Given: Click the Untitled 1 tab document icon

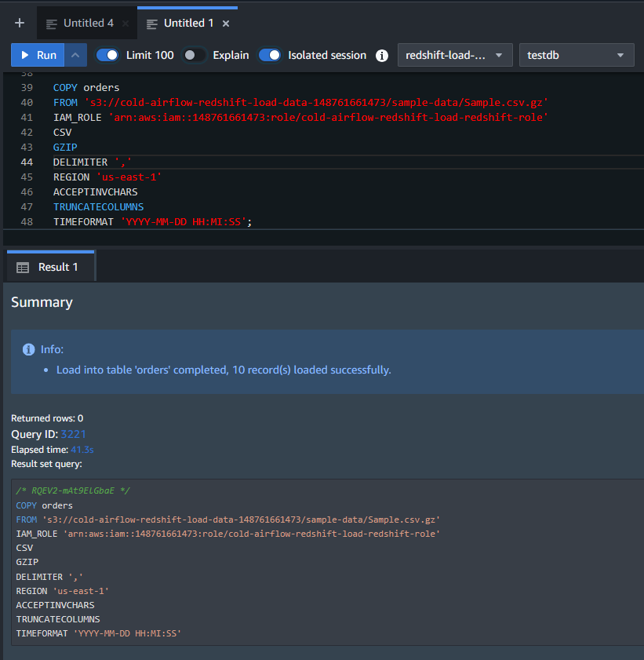Looking at the screenshot, I should (x=152, y=24).
